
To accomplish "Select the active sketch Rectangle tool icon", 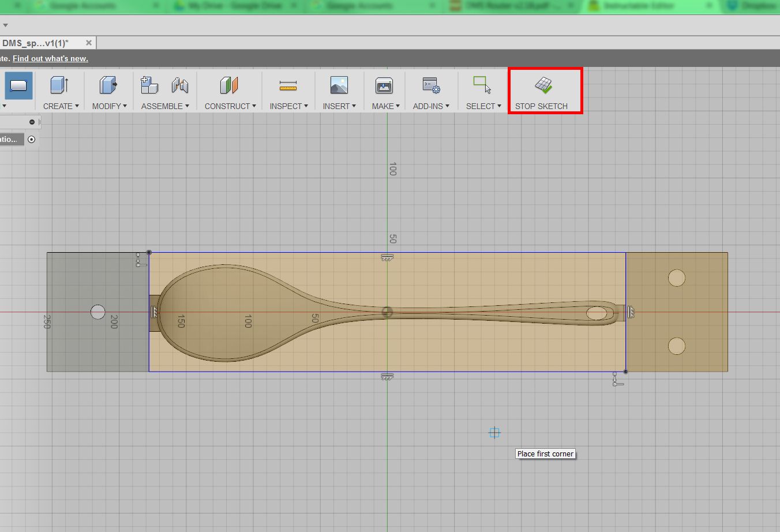I will (18, 85).
